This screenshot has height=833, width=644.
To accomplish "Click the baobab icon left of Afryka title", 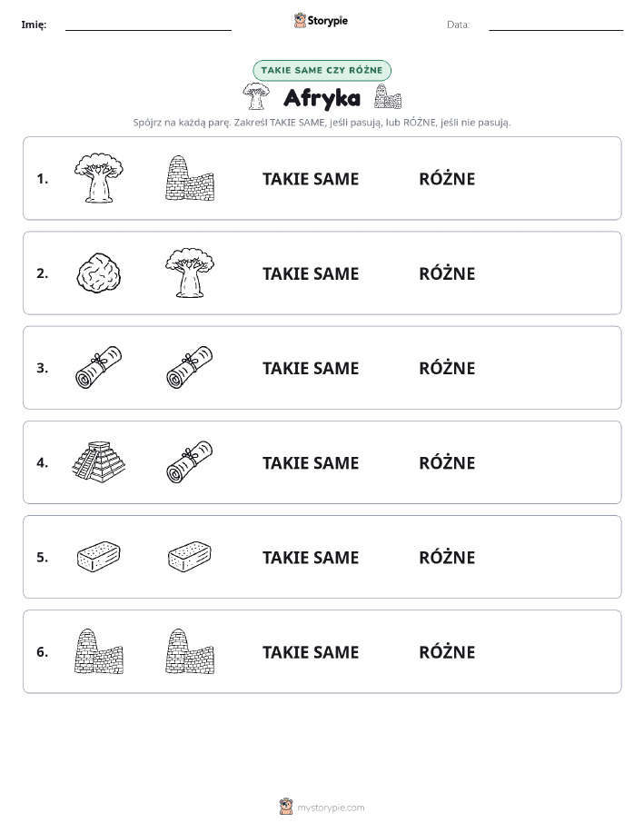I will pyautogui.click(x=256, y=96).
